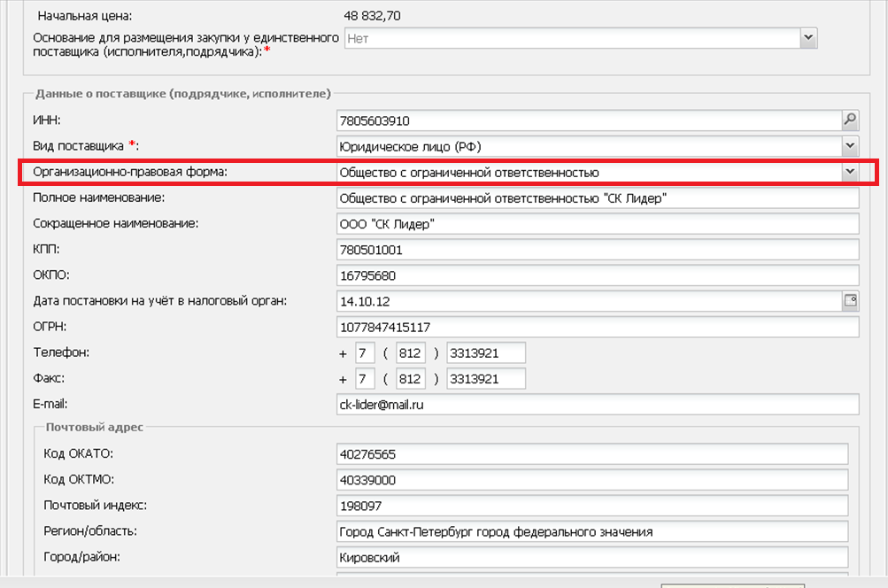Click the Факс number field 3313921
Image resolution: width=888 pixels, height=588 pixels.
[486, 378]
